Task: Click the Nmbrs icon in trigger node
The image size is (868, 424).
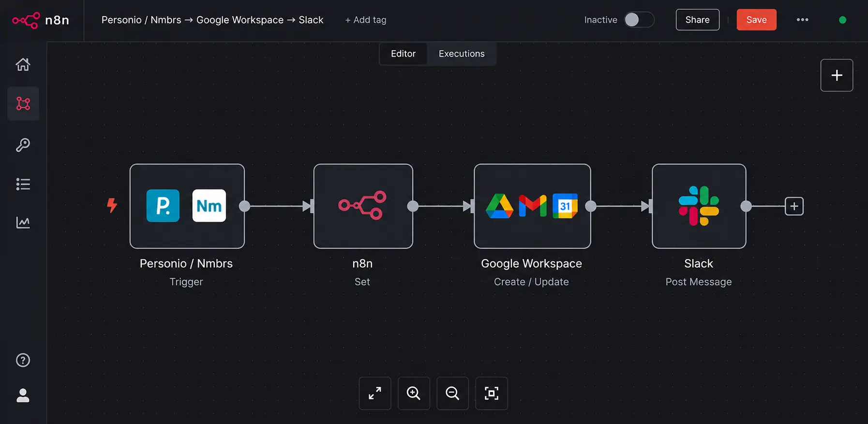Action: tap(209, 206)
